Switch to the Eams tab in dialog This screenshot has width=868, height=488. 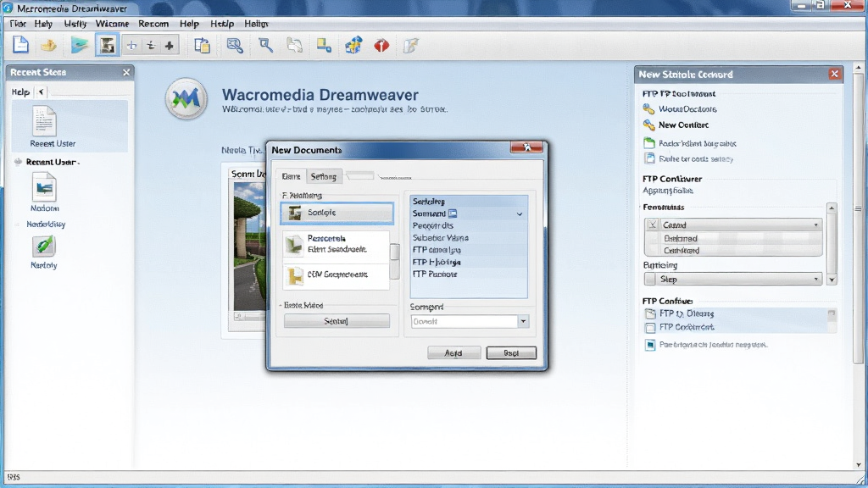[292, 176]
